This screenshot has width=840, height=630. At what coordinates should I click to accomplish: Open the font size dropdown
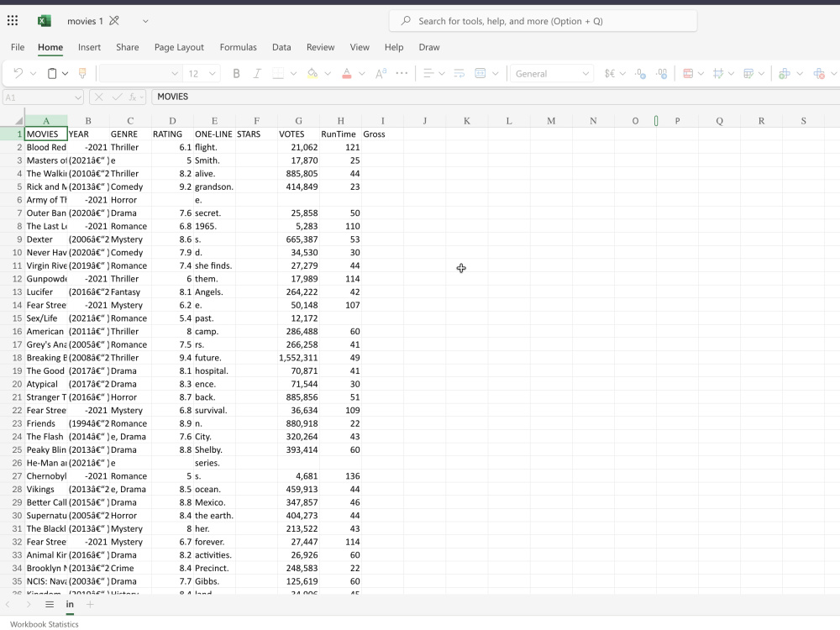pos(213,73)
